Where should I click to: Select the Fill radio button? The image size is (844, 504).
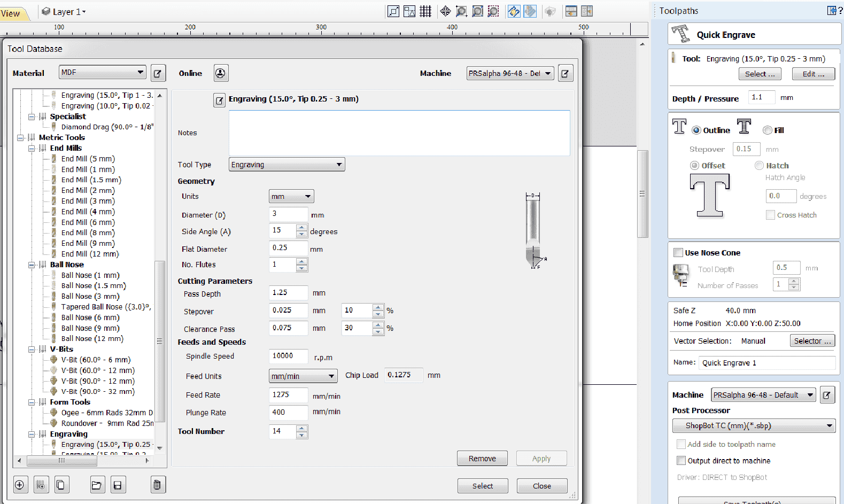(768, 130)
